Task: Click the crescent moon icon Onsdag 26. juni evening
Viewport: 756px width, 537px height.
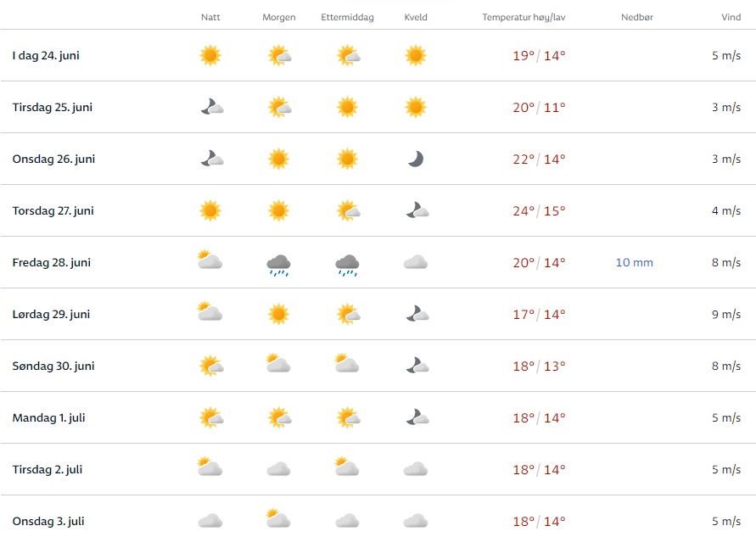Action: point(415,159)
